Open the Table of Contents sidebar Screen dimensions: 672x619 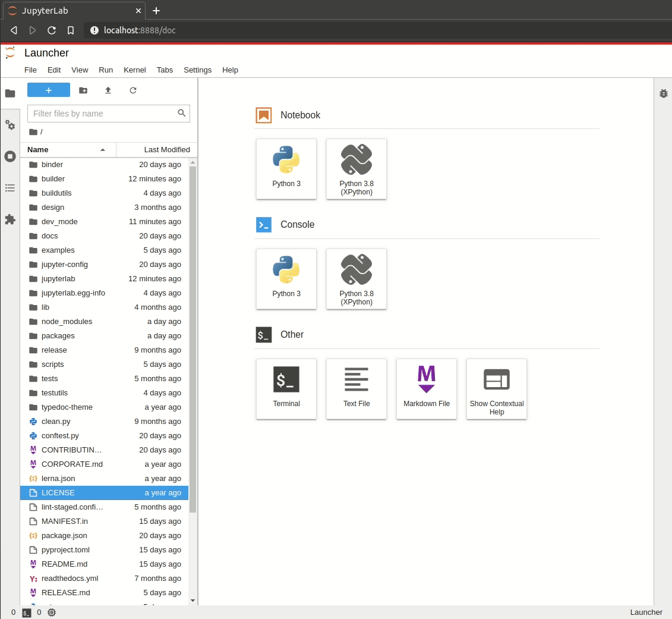click(x=10, y=188)
